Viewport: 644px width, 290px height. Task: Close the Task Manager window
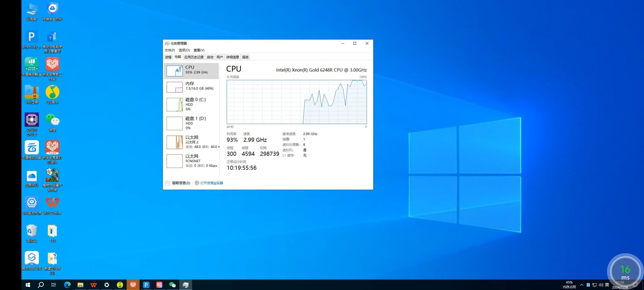(x=367, y=44)
